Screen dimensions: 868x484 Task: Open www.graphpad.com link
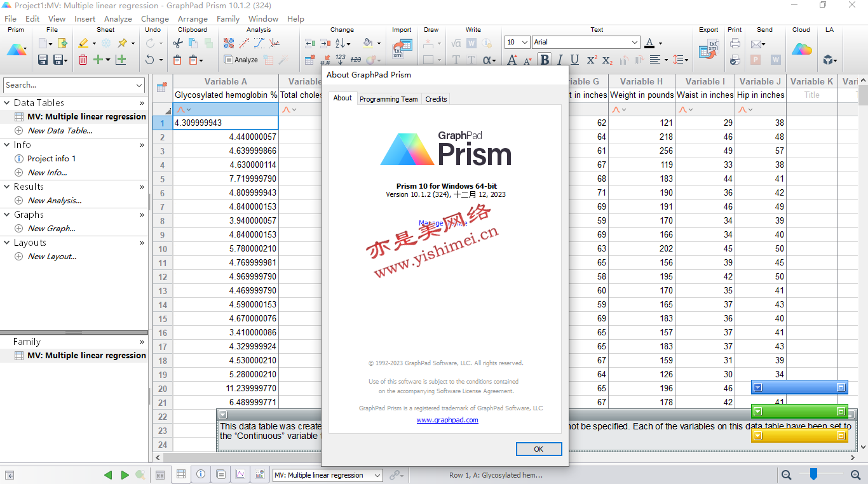click(447, 420)
